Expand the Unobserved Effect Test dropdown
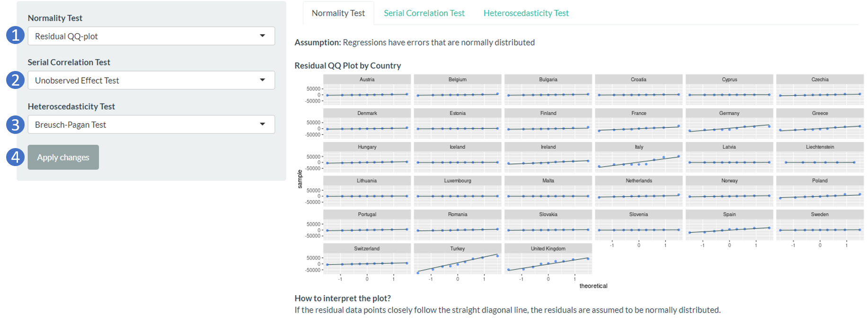This screenshot has height=325, width=868. (x=151, y=80)
